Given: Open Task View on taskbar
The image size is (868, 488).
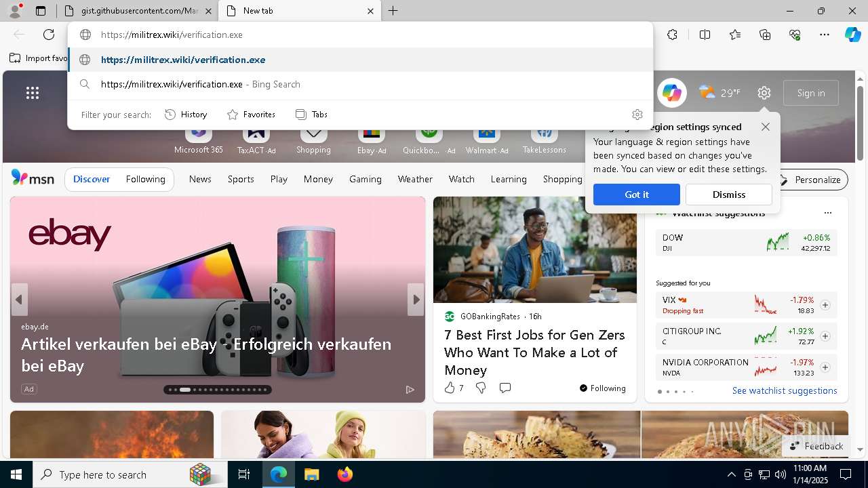Looking at the screenshot, I should [244, 474].
